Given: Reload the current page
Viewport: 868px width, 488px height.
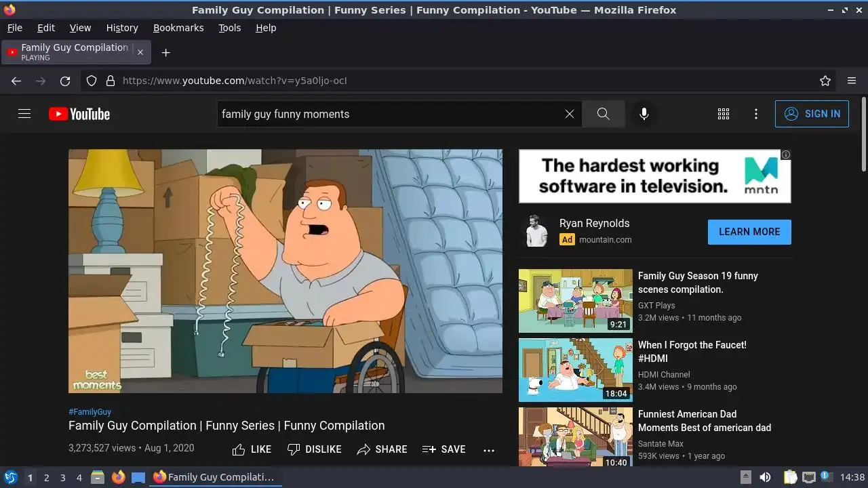Looking at the screenshot, I should (65, 81).
